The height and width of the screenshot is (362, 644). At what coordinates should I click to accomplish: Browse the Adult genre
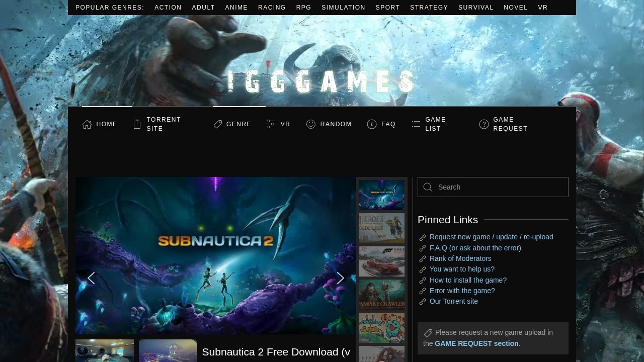[203, 8]
